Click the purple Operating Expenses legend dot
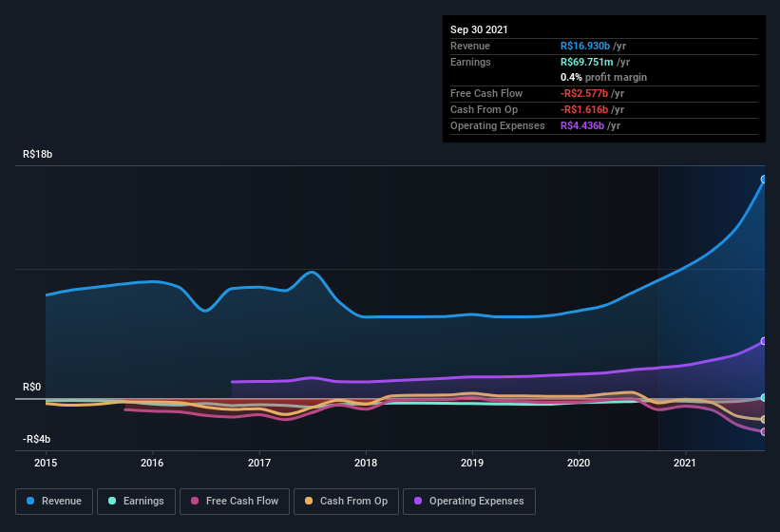Image resolution: width=780 pixels, height=532 pixels. [x=418, y=501]
